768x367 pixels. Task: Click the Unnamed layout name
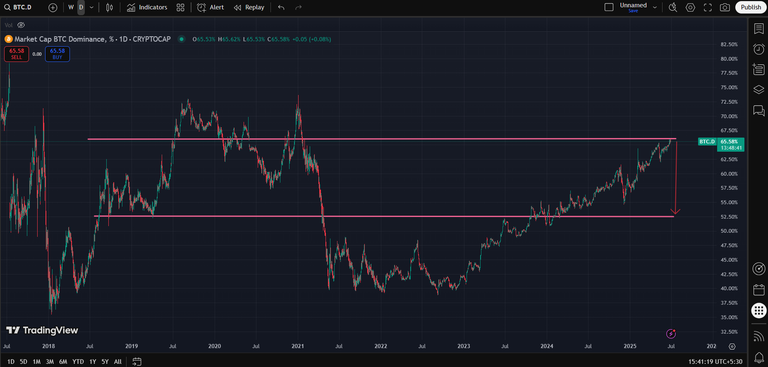tap(633, 5)
